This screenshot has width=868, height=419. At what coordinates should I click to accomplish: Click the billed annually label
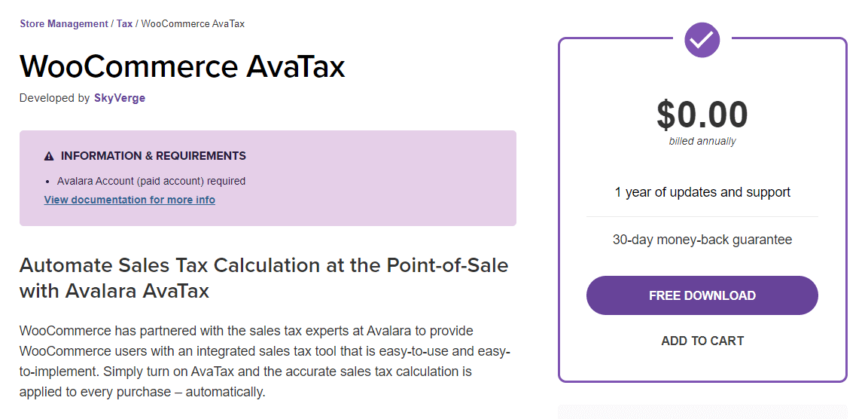pyautogui.click(x=702, y=142)
